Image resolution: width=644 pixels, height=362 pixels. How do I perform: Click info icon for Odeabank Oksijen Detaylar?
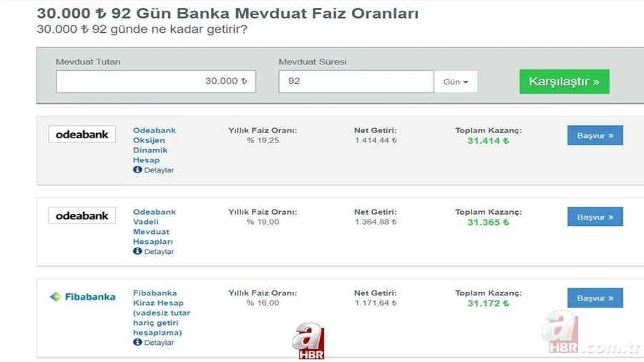pos(137,170)
